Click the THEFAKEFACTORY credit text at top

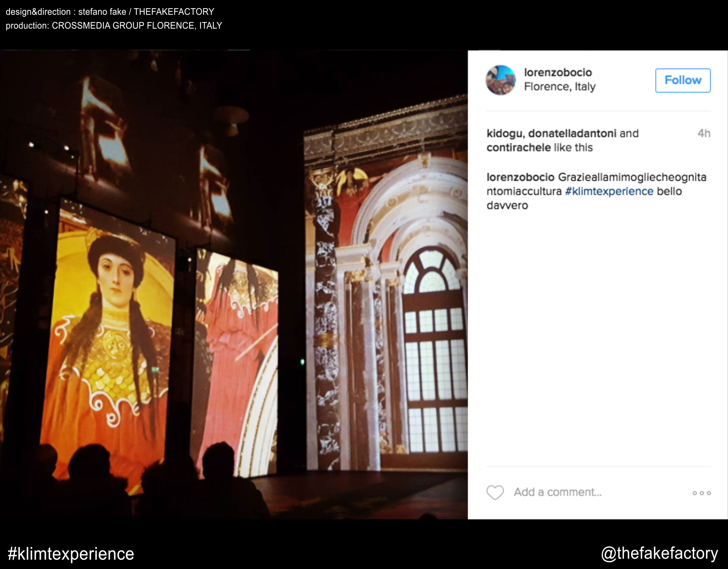[x=174, y=12]
